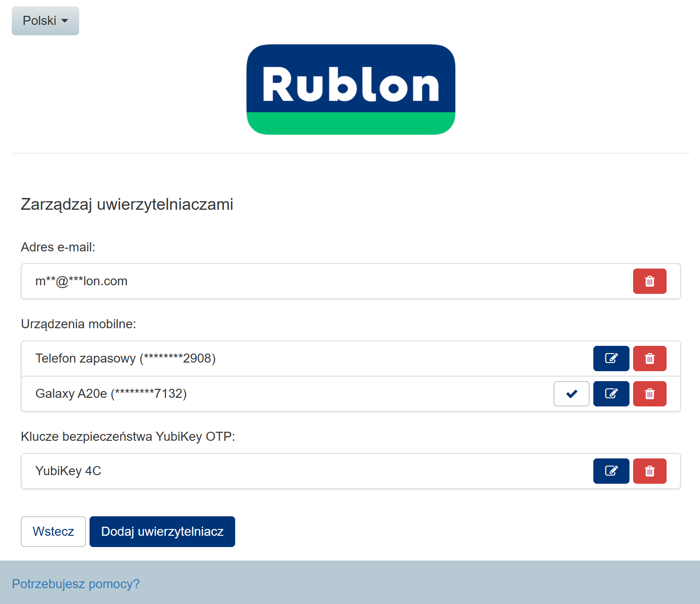Edit the Telefon zapasowy device name
Image resolution: width=700 pixels, height=604 pixels.
click(611, 359)
